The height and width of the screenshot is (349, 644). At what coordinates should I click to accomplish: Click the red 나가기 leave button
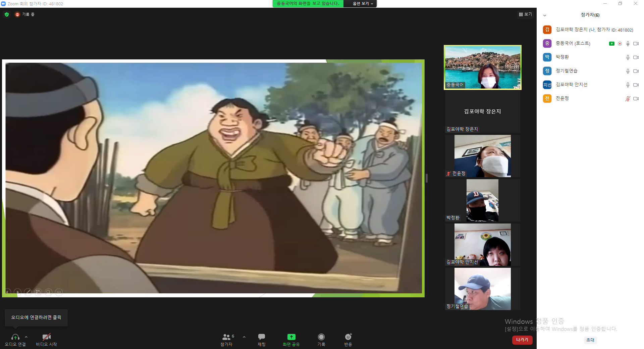click(522, 340)
